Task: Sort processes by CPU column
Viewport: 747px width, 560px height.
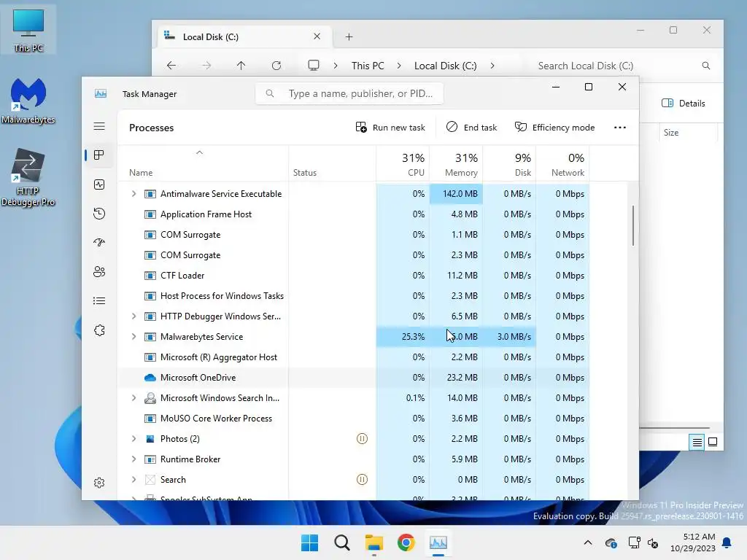Action: tap(403, 164)
